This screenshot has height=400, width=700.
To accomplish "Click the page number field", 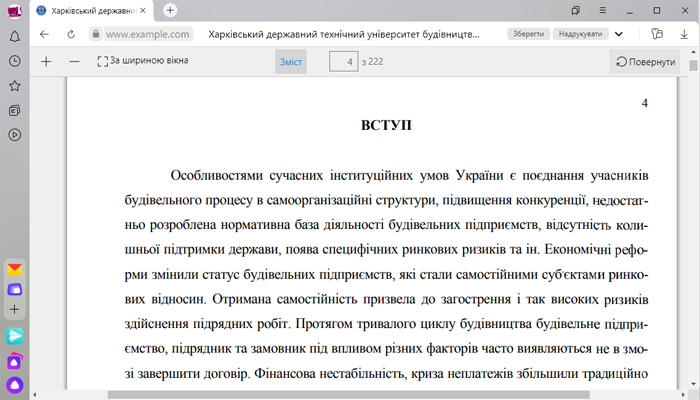I will pyautogui.click(x=343, y=62).
